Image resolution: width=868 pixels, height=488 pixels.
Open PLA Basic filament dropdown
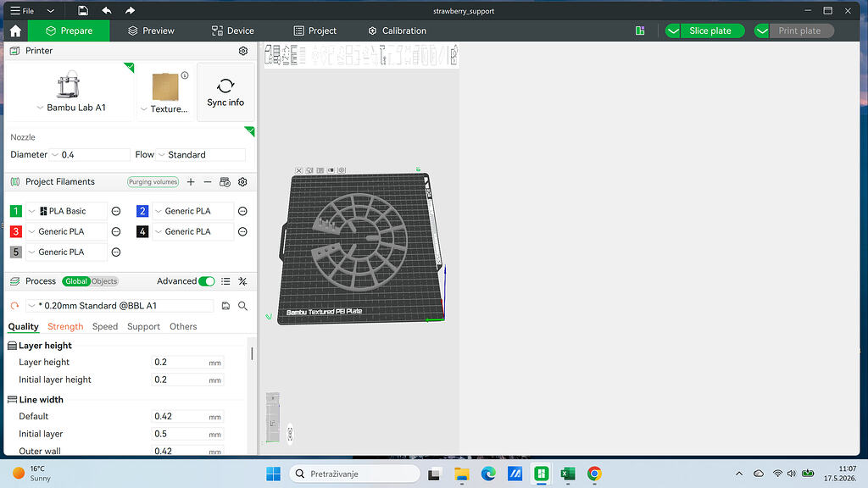pyautogui.click(x=66, y=211)
